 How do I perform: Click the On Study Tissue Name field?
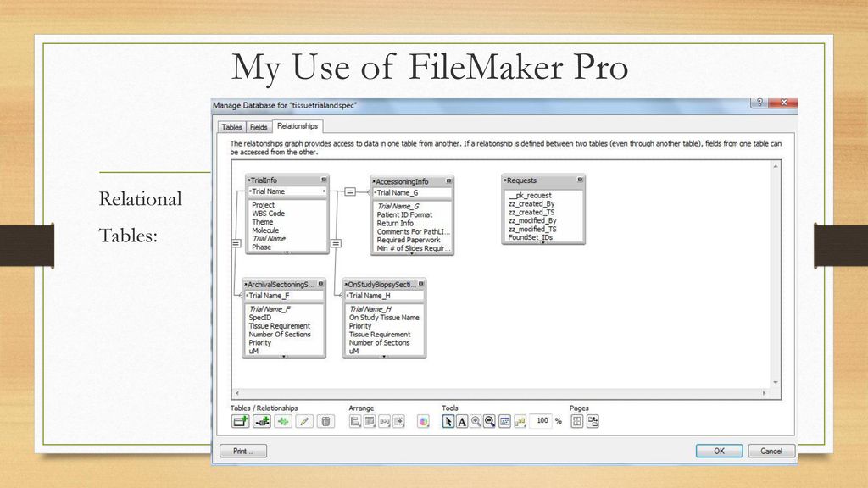384,318
